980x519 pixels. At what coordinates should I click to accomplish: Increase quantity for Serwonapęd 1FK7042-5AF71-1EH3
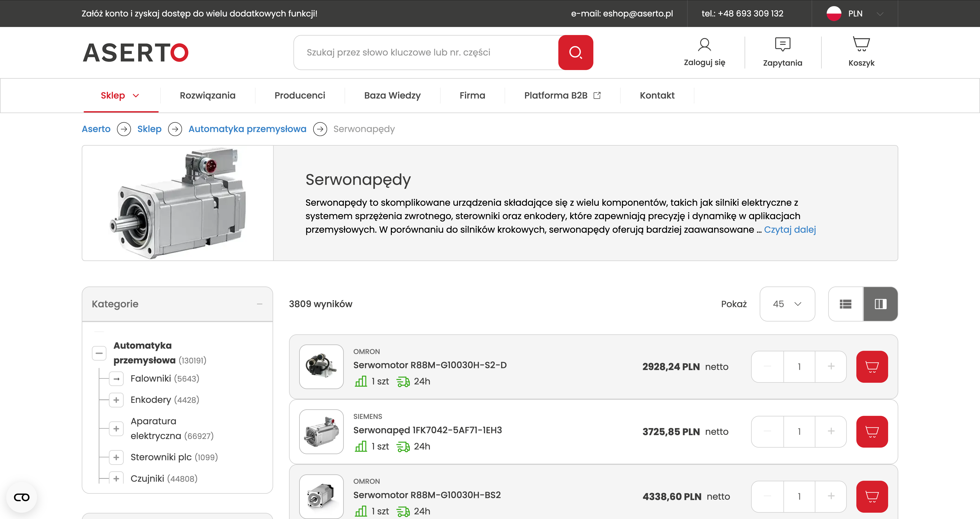click(x=831, y=432)
